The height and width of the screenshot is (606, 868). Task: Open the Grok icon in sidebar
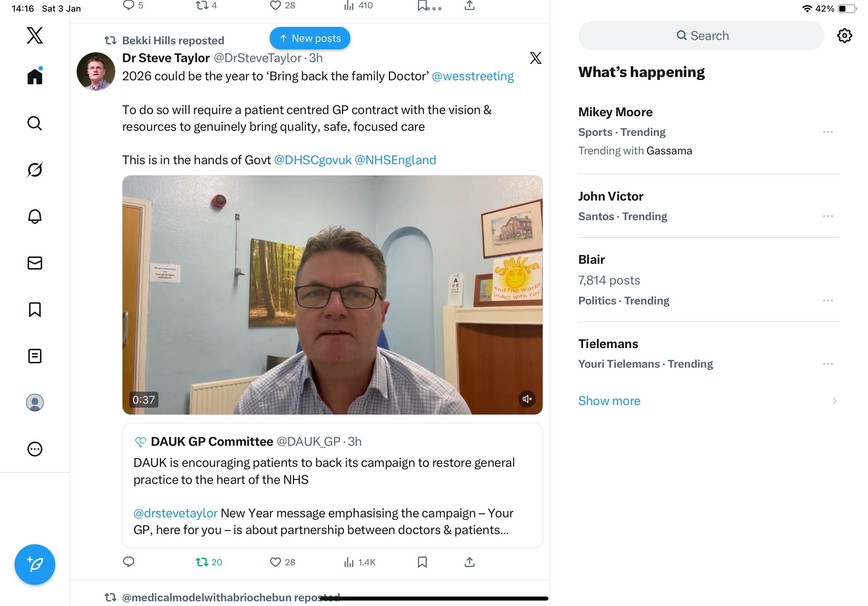pos(35,170)
